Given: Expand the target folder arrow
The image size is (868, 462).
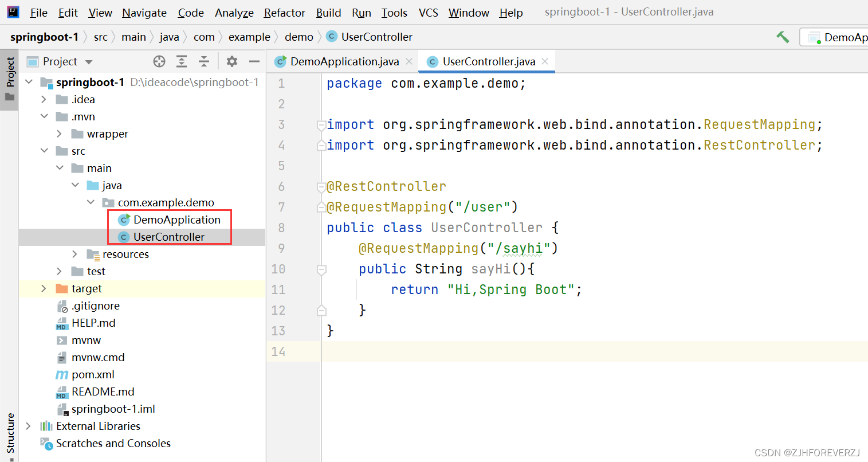Looking at the screenshot, I should click(44, 288).
